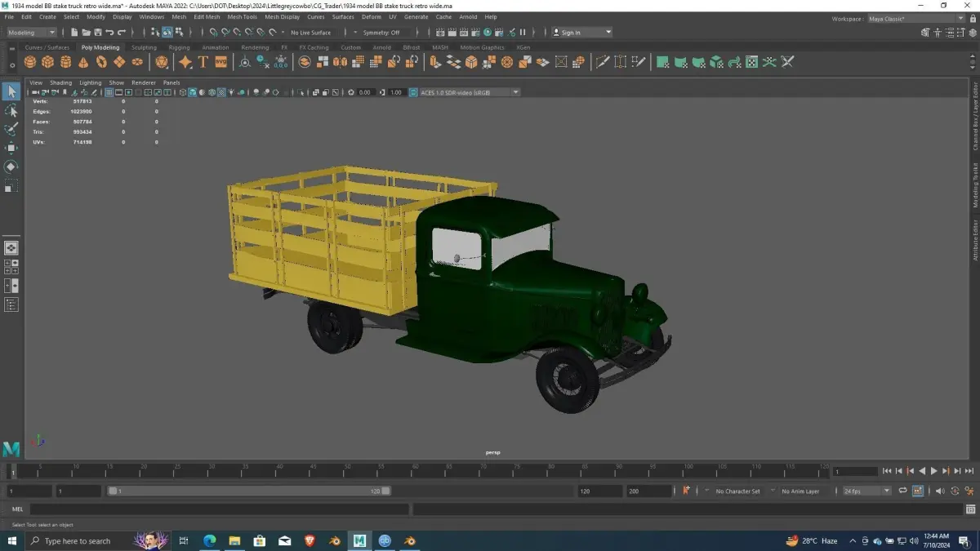
Task: Create a polygon cube from the shelf
Action: tap(48, 62)
